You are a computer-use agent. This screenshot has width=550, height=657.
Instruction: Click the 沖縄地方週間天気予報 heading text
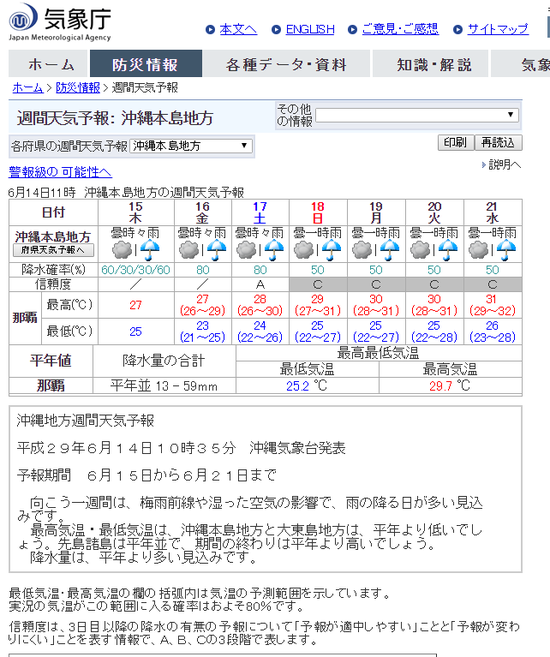coord(85,420)
